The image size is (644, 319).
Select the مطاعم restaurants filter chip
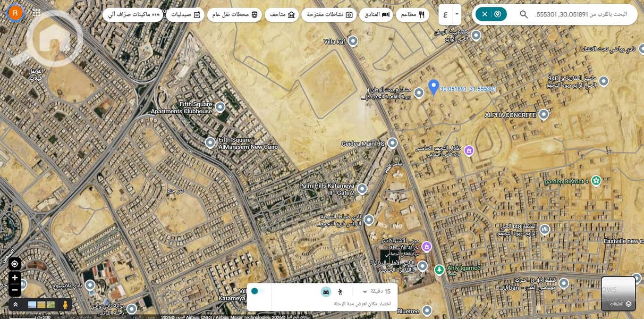point(414,15)
